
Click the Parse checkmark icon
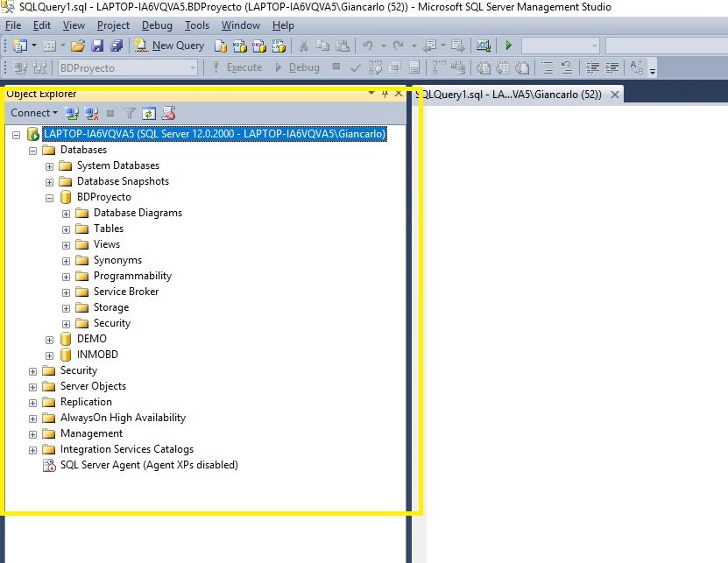[x=356, y=68]
